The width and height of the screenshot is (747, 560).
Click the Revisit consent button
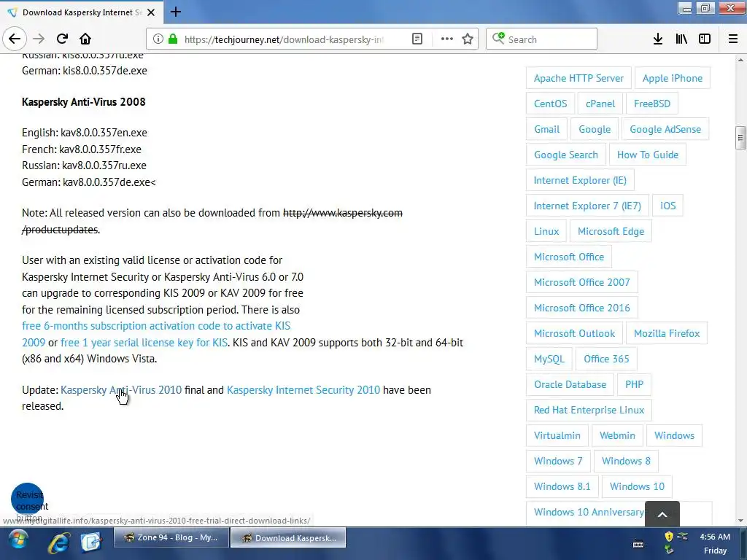tap(28, 499)
